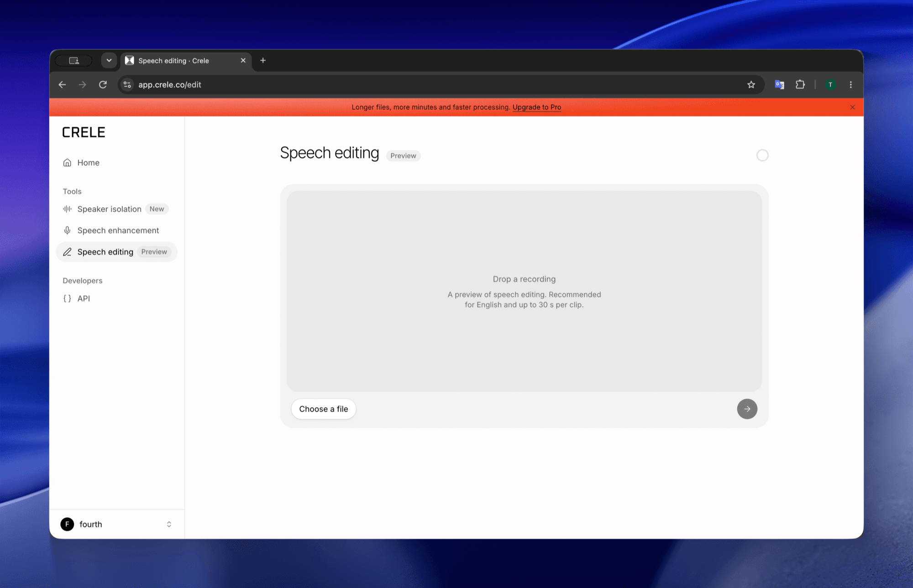Click the pencil icon beside Speech editing
Image resolution: width=913 pixels, height=588 pixels.
point(67,252)
